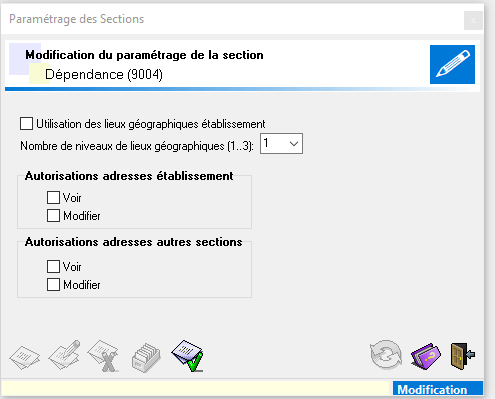This screenshot has height=399, width=495.
Task: Check Voir under adresses autres sections
Action: tap(53, 266)
